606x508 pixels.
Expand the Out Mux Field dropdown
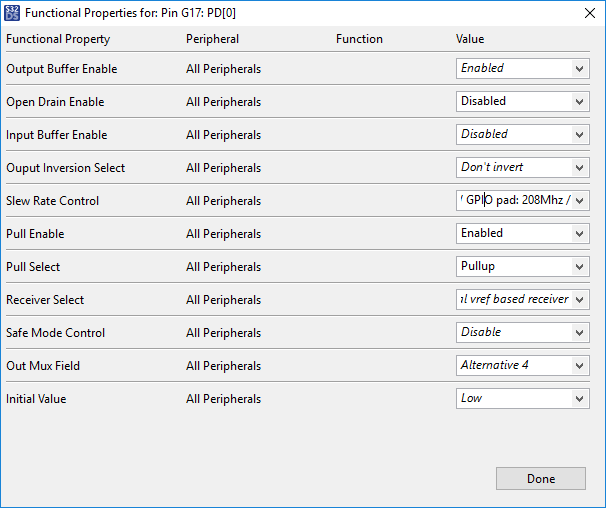(579, 366)
